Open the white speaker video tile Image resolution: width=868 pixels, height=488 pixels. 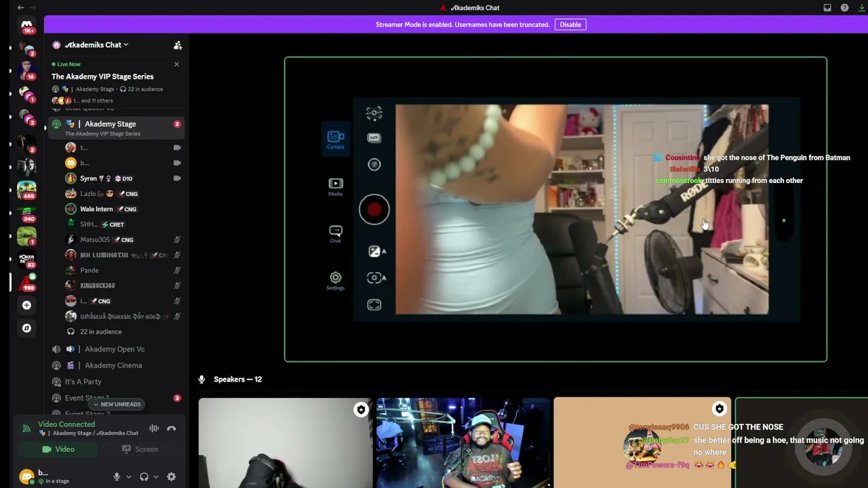[285, 443]
